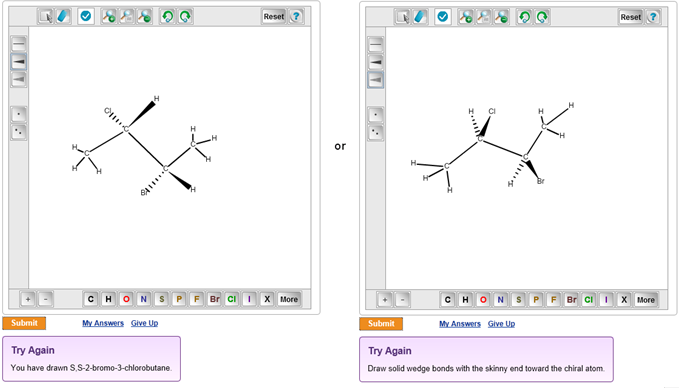The image size is (679, 388).
Task: Choose the single bond tool in right editor
Action: (x=375, y=44)
